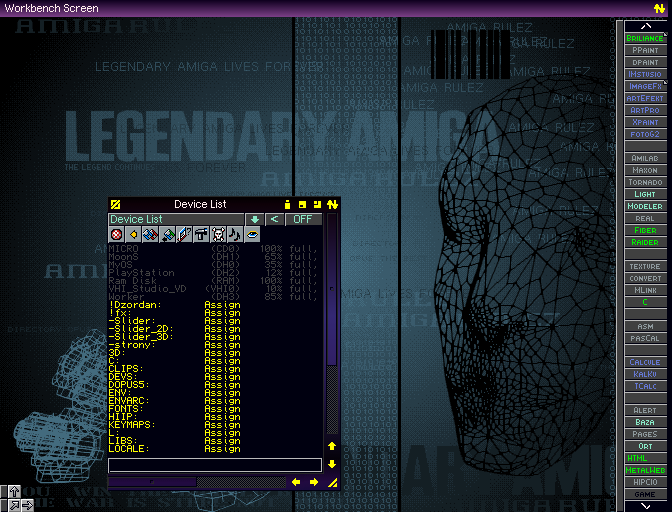This screenshot has width=672, height=512.
Task: Launch Briliance from the button bank
Action: 645,38
